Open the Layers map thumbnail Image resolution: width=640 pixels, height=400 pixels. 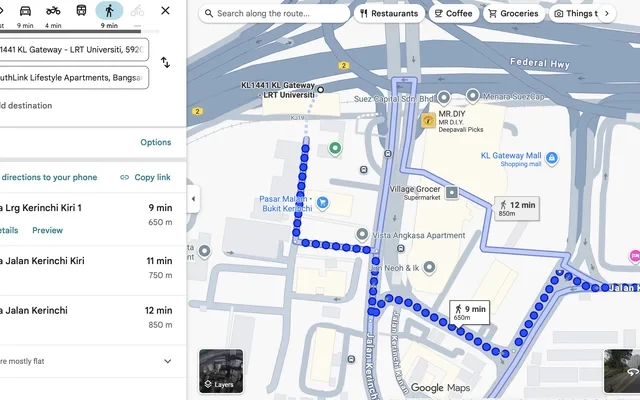pos(220,371)
